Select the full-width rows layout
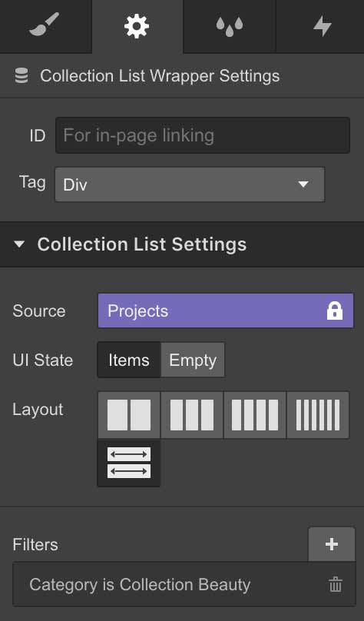 click(x=129, y=463)
